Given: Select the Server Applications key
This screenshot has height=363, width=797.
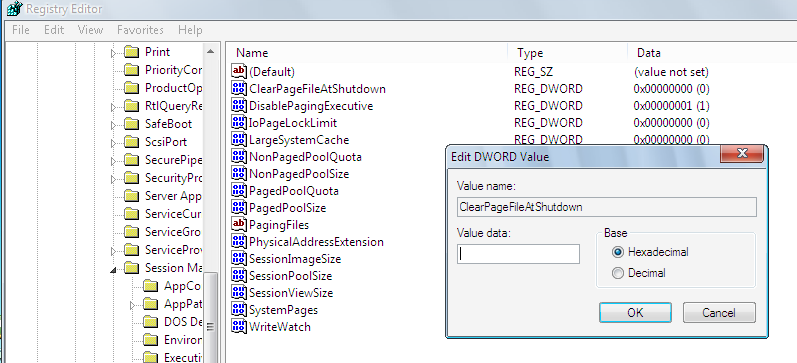Looking at the screenshot, I should click(x=173, y=196).
